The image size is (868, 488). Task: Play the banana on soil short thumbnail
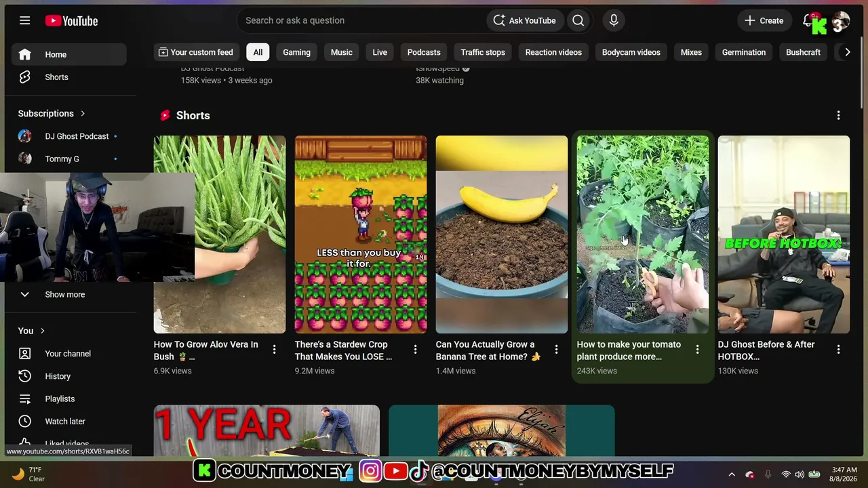tap(502, 235)
